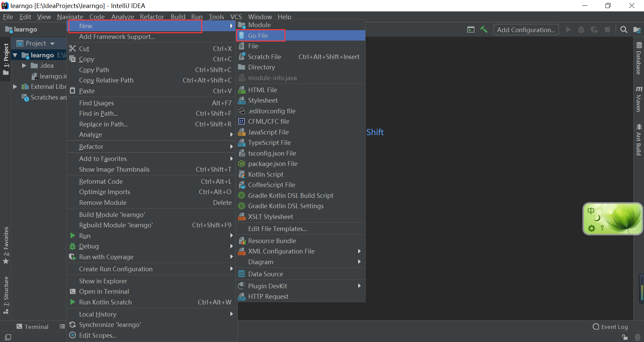Select Reformat Code from context menu
This screenshot has height=342, width=644.
coord(152,181)
